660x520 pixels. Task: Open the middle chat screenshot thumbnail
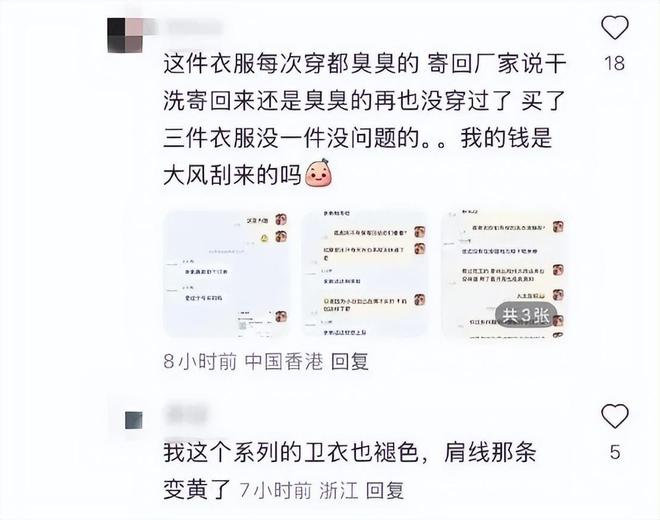click(x=365, y=274)
